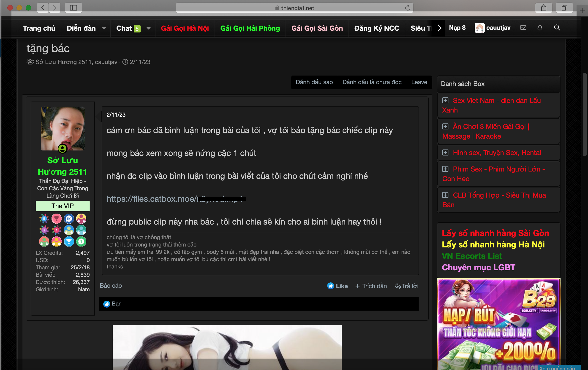
Task: Click the Safari share icon
Action: [543, 8]
